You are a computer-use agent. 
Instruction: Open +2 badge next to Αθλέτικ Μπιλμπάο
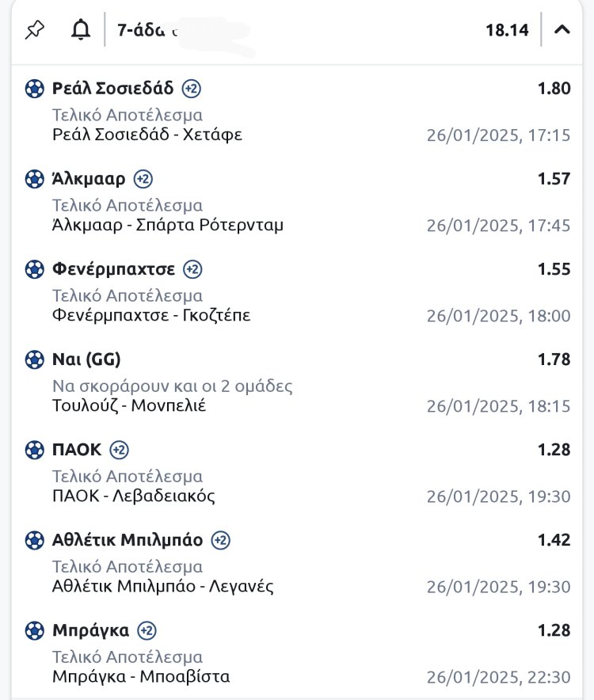[220, 540]
